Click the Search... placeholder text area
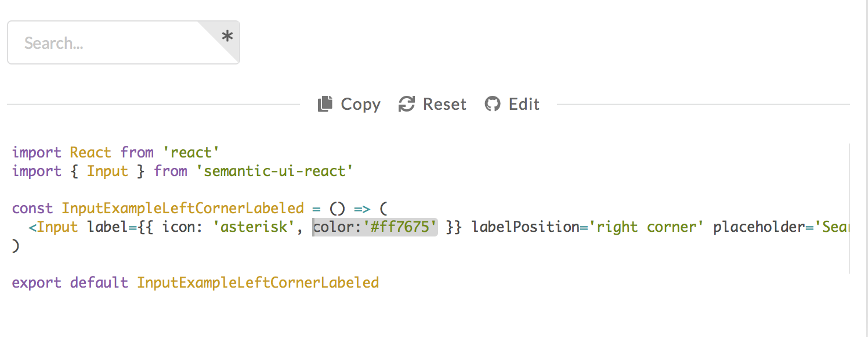 coord(52,42)
